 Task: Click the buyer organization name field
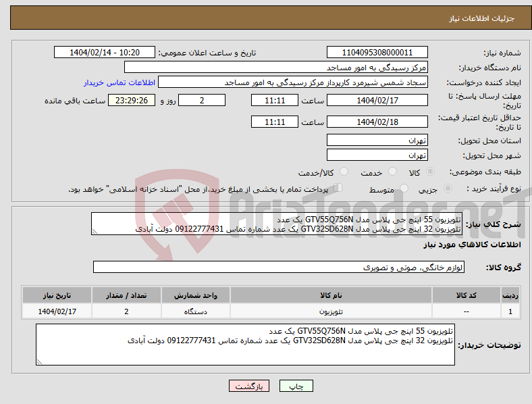click(276, 67)
